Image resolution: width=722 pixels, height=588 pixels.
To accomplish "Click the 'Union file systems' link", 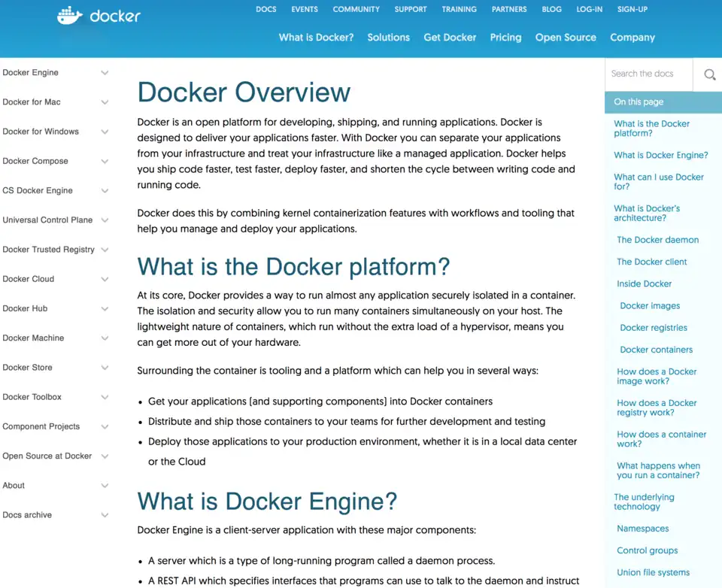I will pos(653,572).
